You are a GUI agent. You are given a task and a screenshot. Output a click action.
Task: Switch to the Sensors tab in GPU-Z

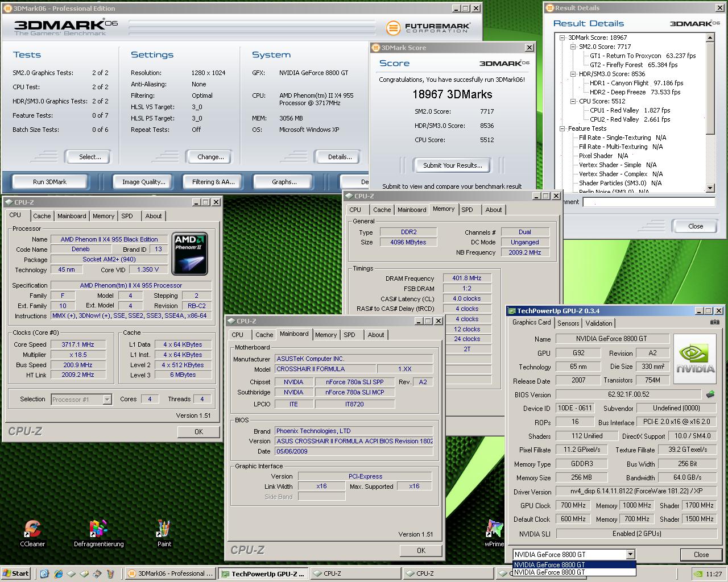568,323
